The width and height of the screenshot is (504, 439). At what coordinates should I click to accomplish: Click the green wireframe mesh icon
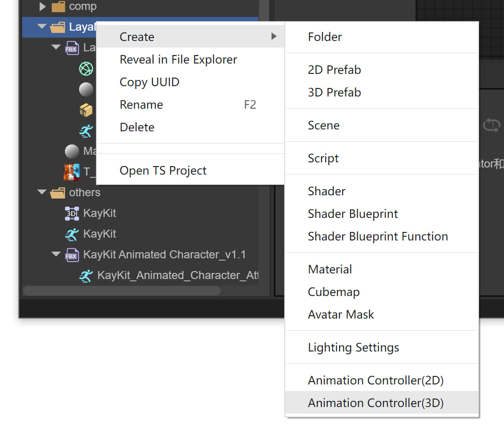point(86,69)
